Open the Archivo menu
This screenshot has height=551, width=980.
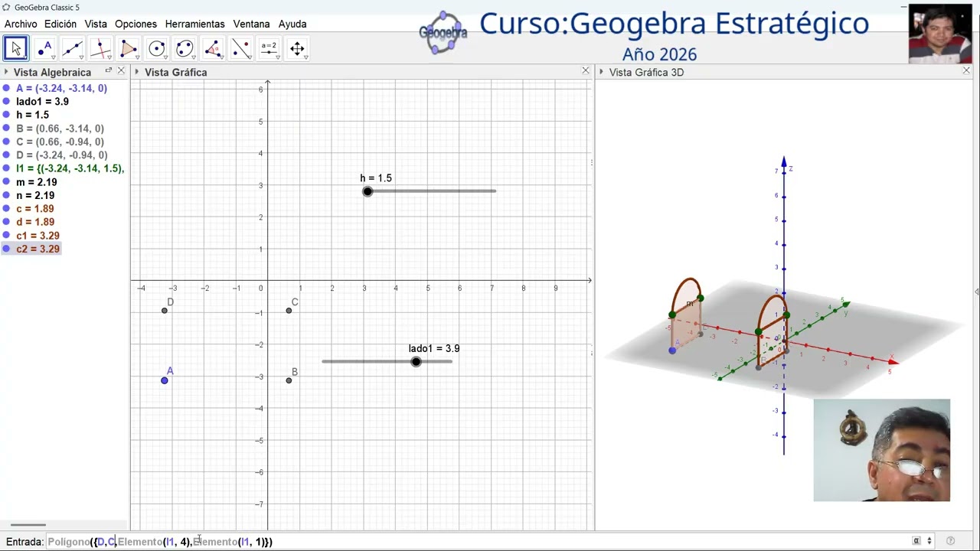21,24
